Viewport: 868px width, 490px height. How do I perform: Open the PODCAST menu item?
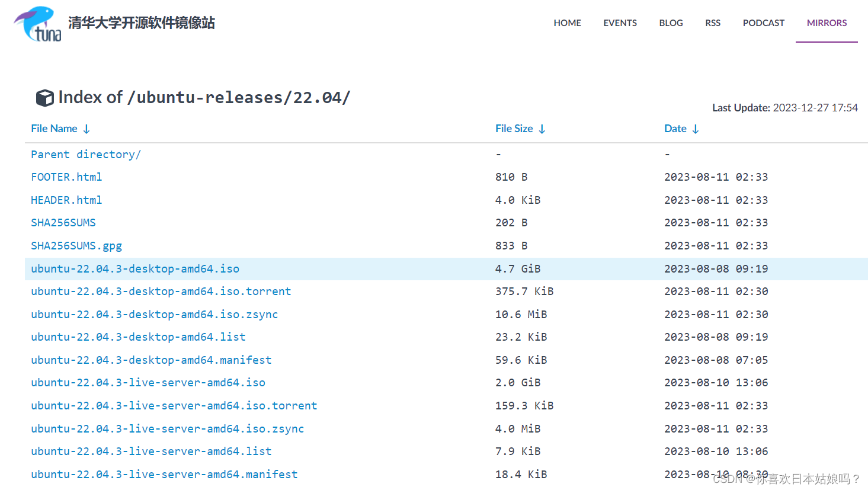[763, 23]
